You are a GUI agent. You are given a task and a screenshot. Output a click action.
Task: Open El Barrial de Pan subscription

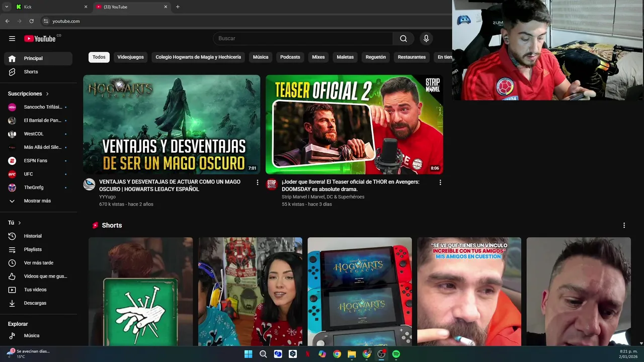pyautogui.click(x=38, y=121)
